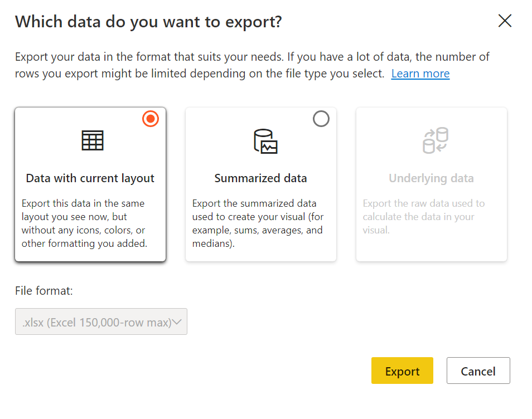Screen dimensions: 532x419
Task: Click the Underlying data description text
Action: coord(423,217)
